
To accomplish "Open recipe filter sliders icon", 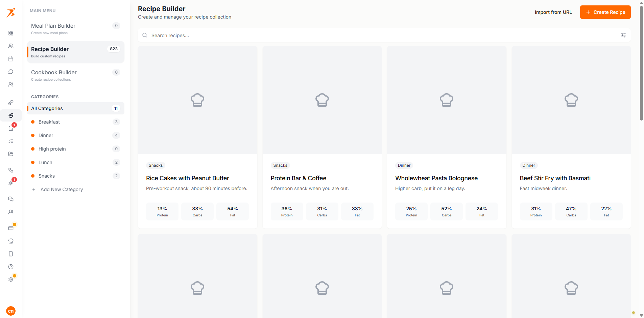I will pos(623,35).
